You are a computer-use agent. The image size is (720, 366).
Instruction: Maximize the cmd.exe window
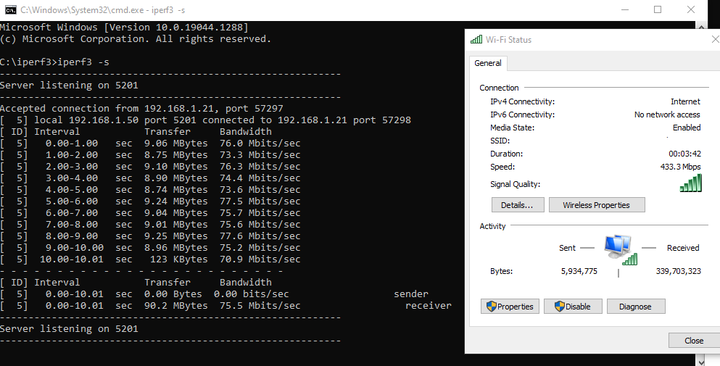[658, 10]
